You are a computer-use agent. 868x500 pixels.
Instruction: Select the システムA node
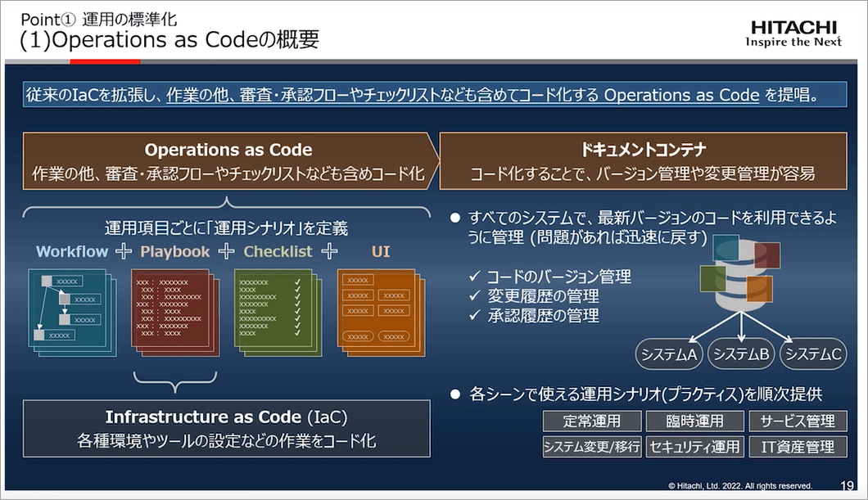[669, 354]
